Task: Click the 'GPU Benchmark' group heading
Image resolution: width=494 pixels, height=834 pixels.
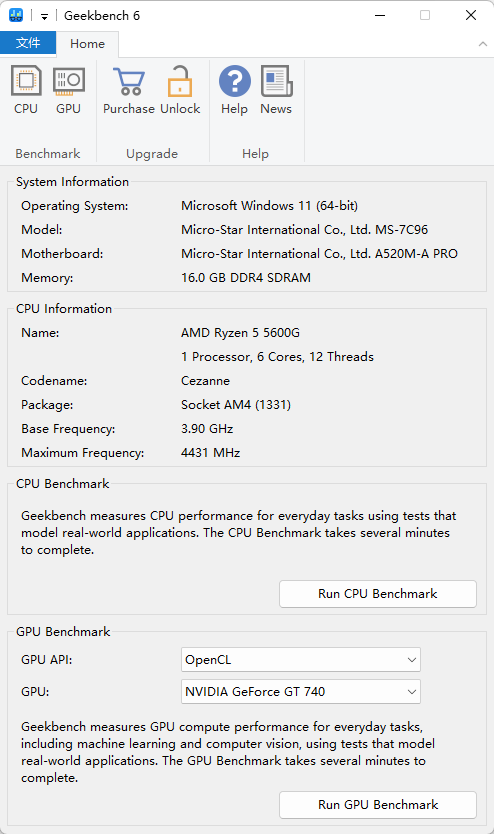Action: 63,631
